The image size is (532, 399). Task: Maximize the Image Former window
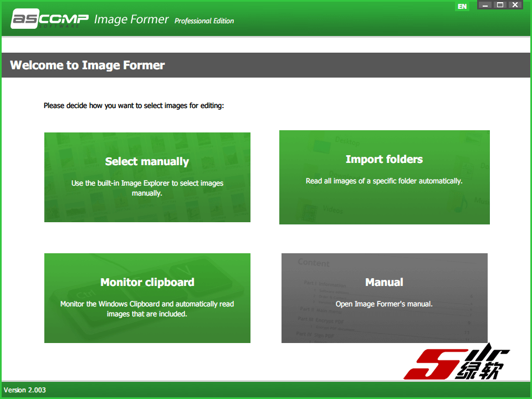pos(500,6)
